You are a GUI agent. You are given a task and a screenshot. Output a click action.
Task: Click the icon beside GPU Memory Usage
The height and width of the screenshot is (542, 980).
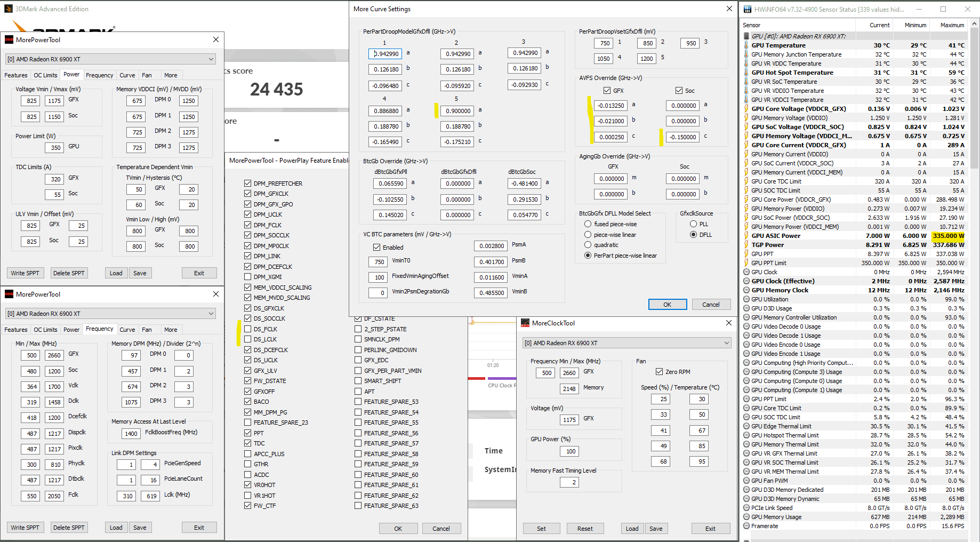(x=746, y=517)
